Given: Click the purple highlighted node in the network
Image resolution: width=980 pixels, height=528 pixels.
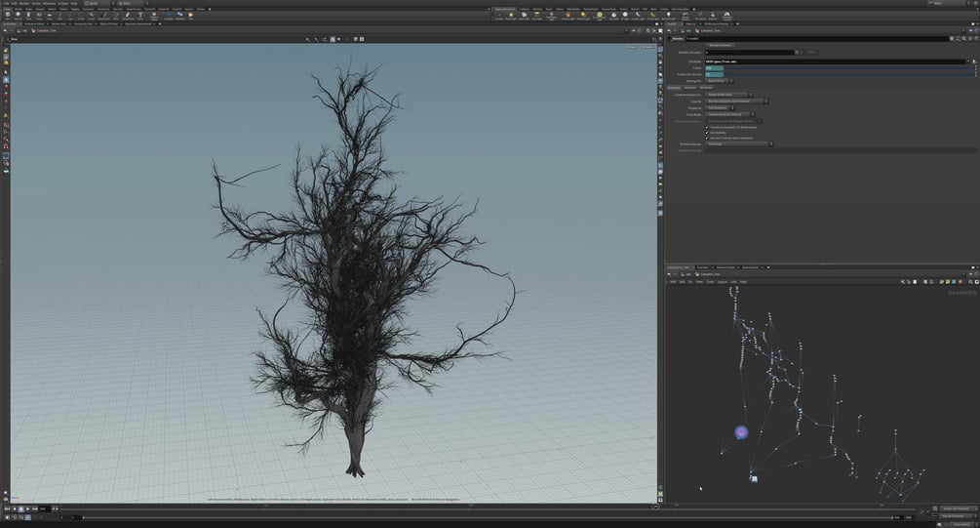Looking at the screenshot, I should [x=741, y=432].
